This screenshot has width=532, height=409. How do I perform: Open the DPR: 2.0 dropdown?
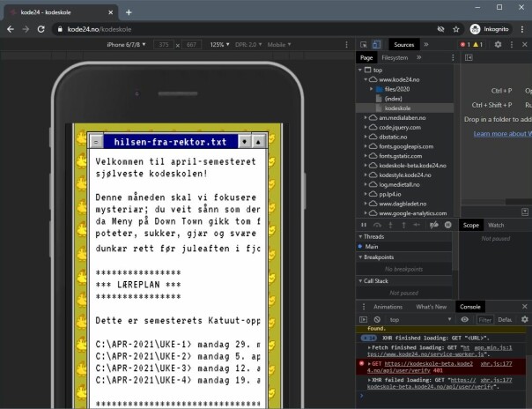click(x=248, y=44)
